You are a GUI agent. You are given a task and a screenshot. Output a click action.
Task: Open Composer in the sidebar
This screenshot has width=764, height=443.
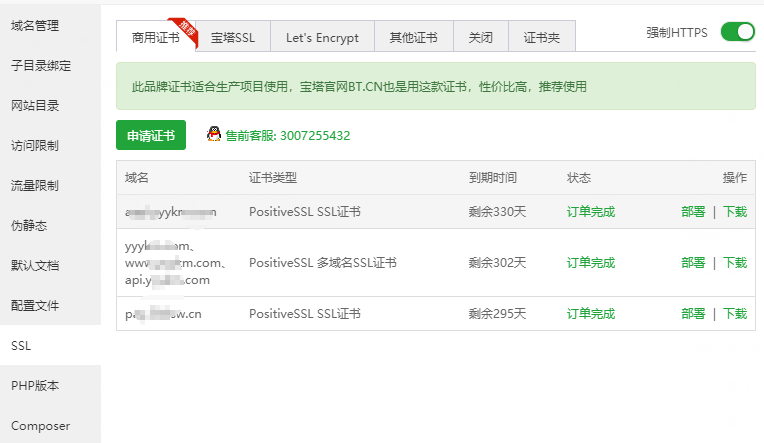(40, 426)
